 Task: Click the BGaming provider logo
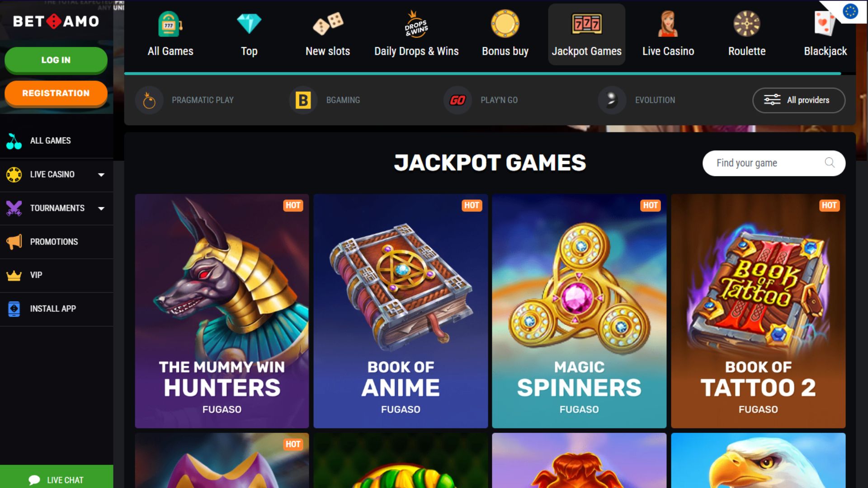coord(303,100)
